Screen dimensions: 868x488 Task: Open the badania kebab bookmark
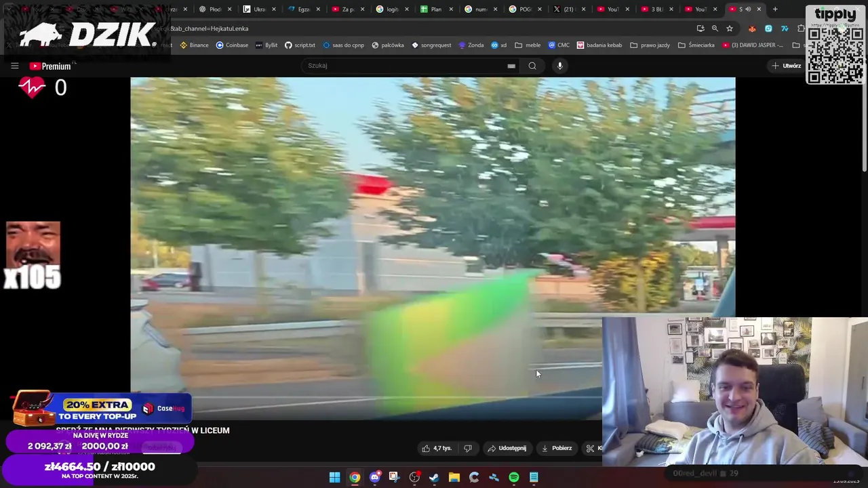point(599,45)
